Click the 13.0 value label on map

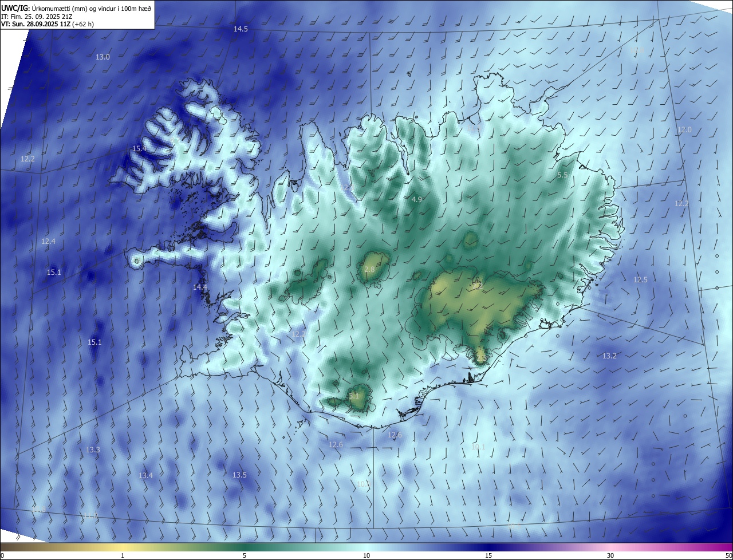click(103, 57)
